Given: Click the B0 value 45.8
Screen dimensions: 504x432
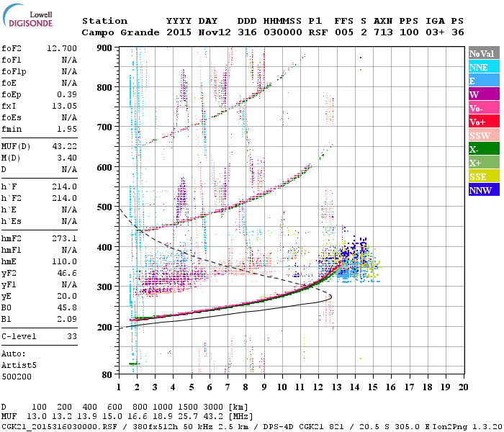Looking at the screenshot, I should (x=67, y=308).
